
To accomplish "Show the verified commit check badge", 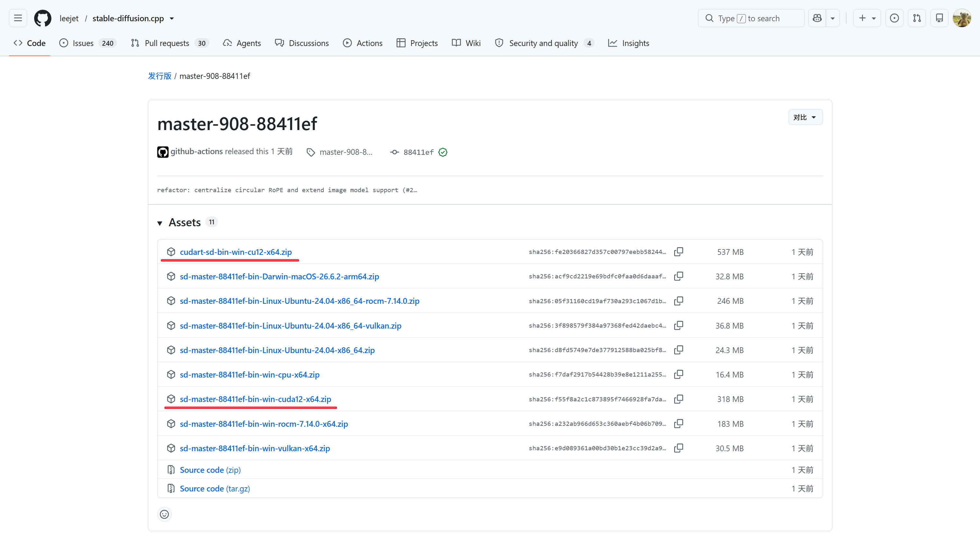I will point(443,152).
